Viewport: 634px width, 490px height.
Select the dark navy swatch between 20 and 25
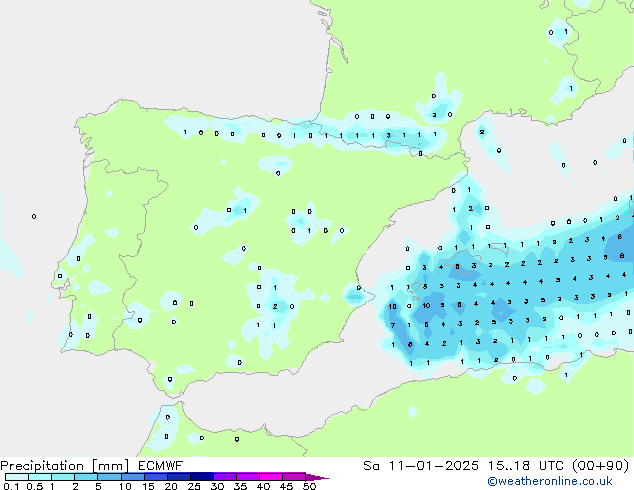182,477
